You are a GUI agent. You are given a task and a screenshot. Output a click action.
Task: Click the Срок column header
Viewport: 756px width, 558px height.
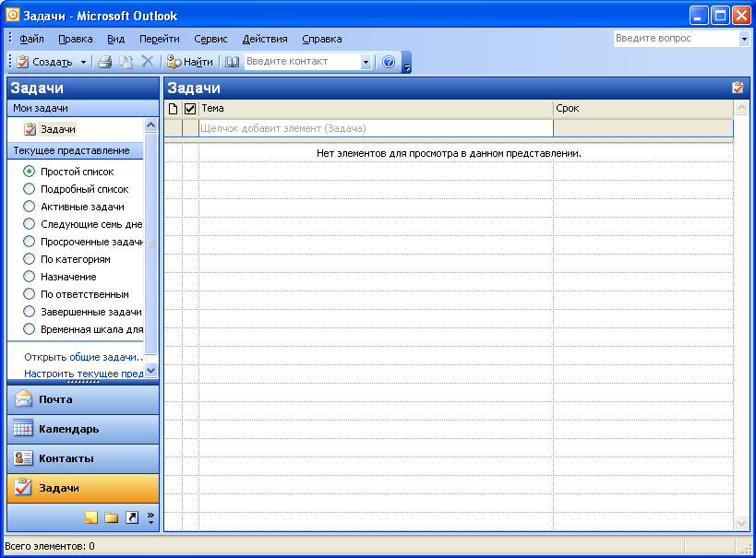point(643,109)
